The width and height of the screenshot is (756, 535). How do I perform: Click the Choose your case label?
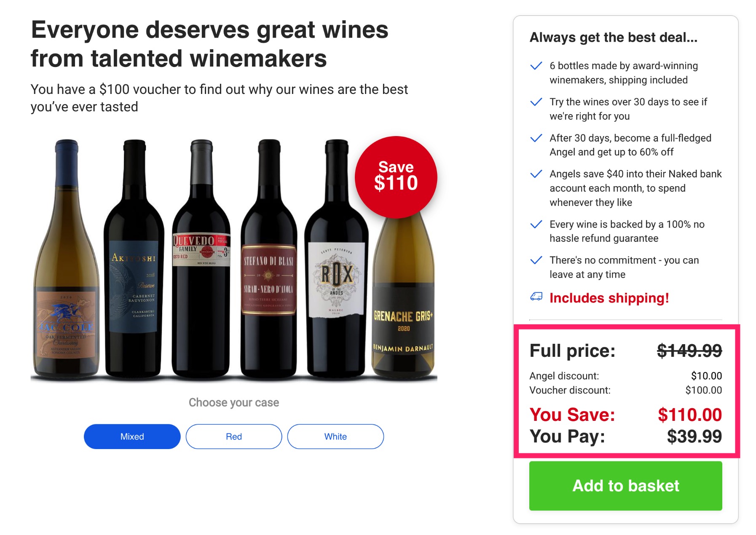233,402
